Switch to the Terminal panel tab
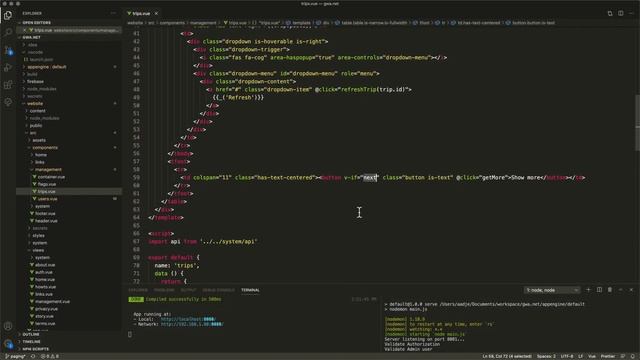The image size is (640, 360). click(x=250, y=290)
